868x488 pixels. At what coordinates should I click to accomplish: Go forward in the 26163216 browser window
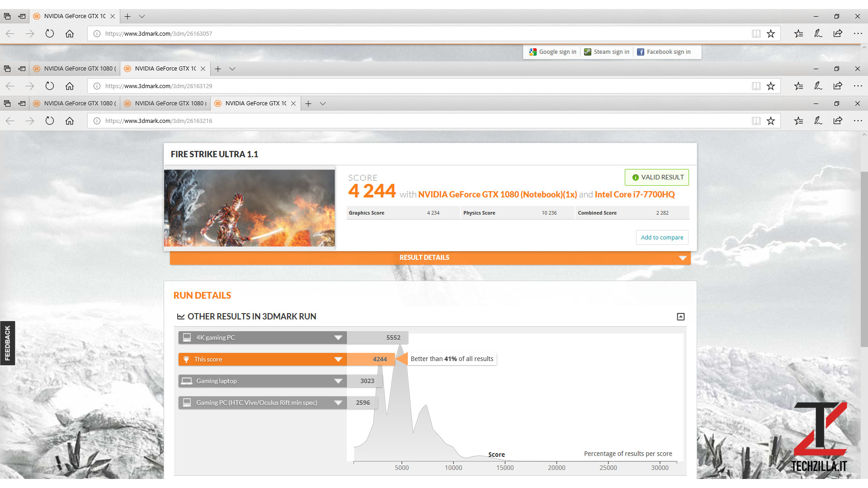(30, 121)
